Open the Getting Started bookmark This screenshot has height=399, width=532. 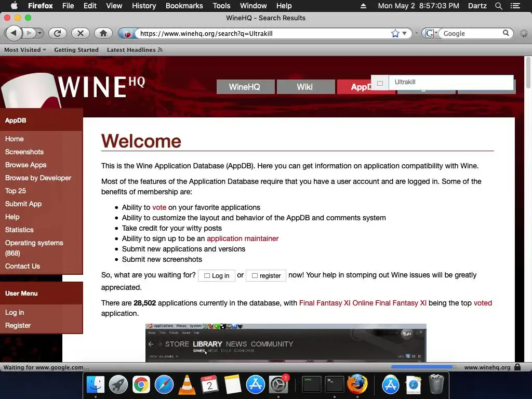pos(76,50)
